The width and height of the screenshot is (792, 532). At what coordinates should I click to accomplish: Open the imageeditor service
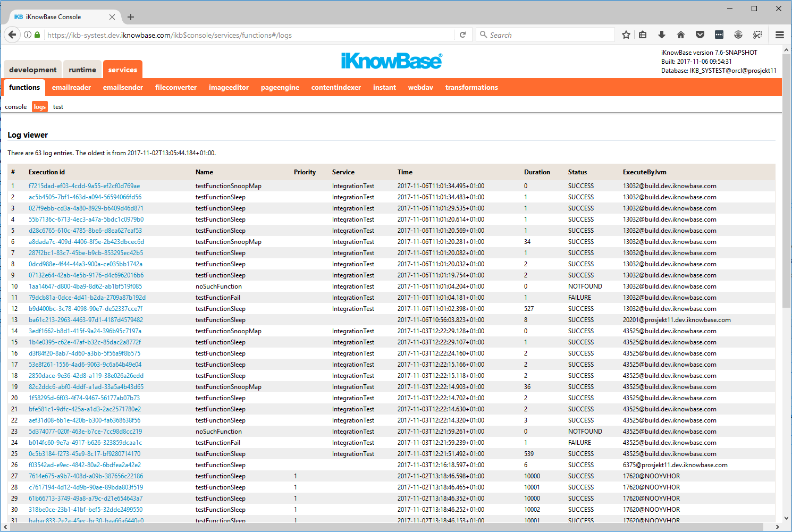coord(229,88)
